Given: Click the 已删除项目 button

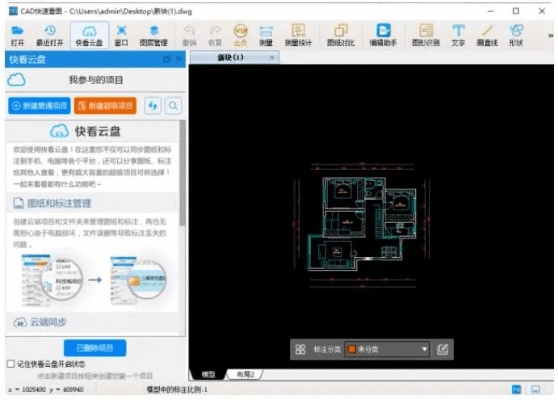Looking at the screenshot, I should coord(95,348).
